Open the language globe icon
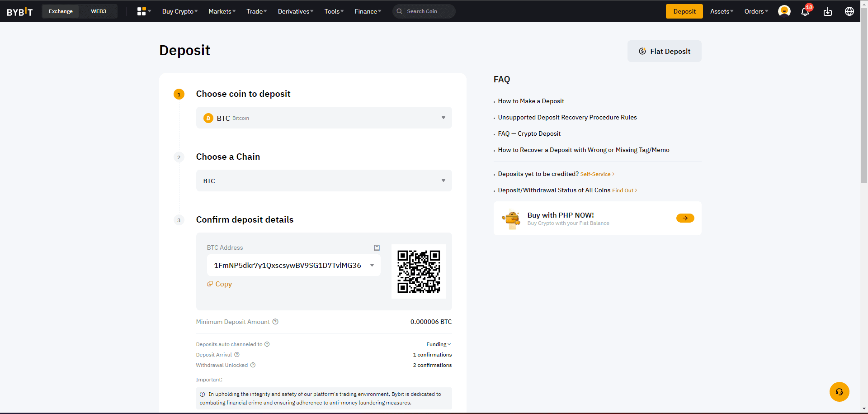The width and height of the screenshot is (868, 414). click(849, 11)
